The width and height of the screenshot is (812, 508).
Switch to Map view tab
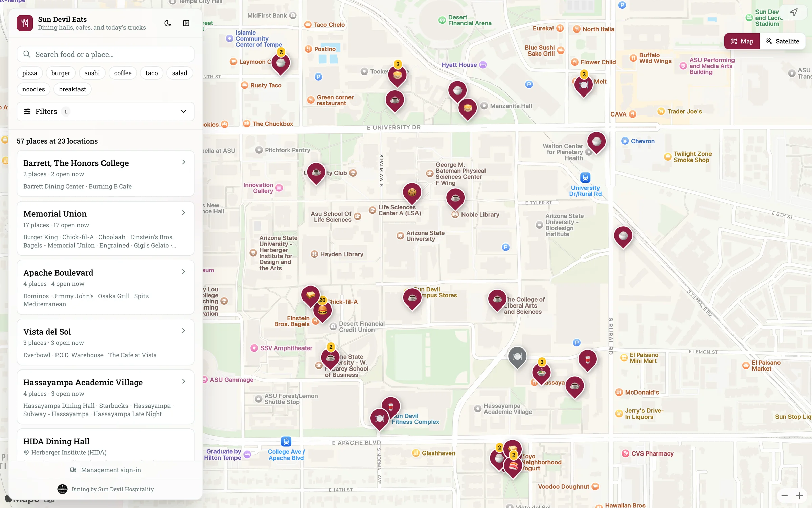742,41
